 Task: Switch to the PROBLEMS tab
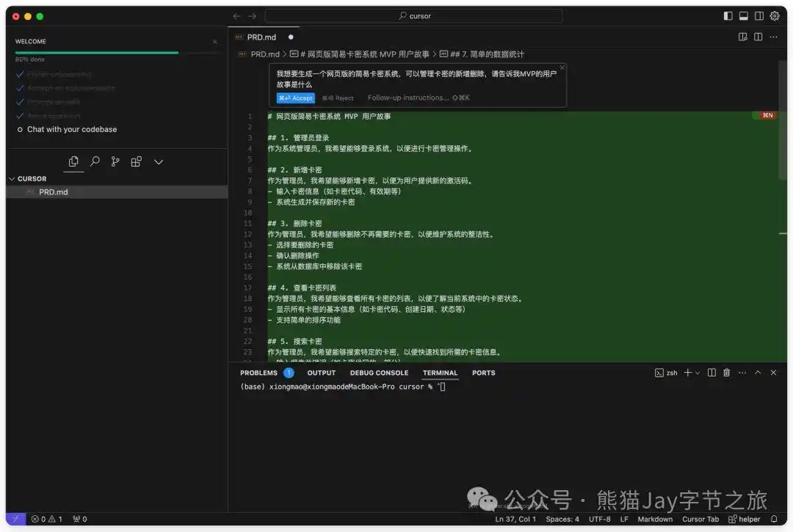(x=258, y=372)
